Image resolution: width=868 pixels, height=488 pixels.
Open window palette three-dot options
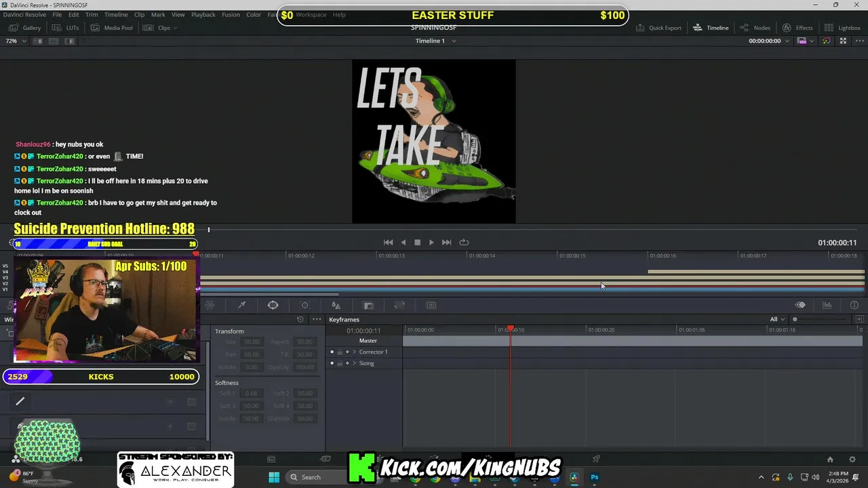click(317, 319)
